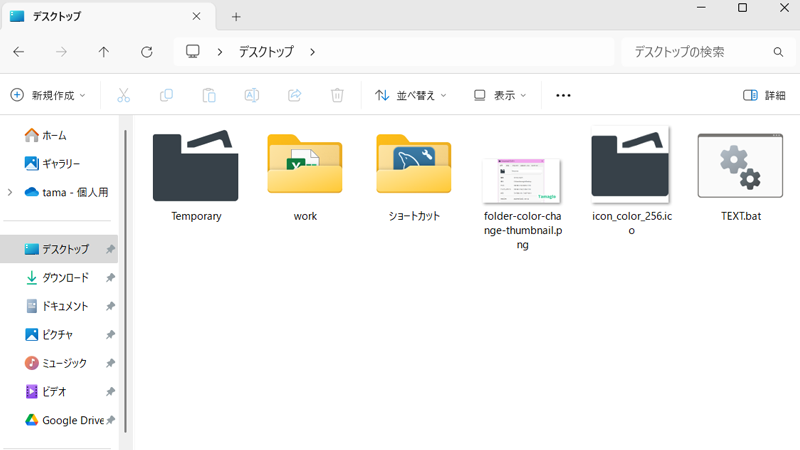800x450 pixels.
Task: Select the TEXT.bat file icon
Action: 740,166
